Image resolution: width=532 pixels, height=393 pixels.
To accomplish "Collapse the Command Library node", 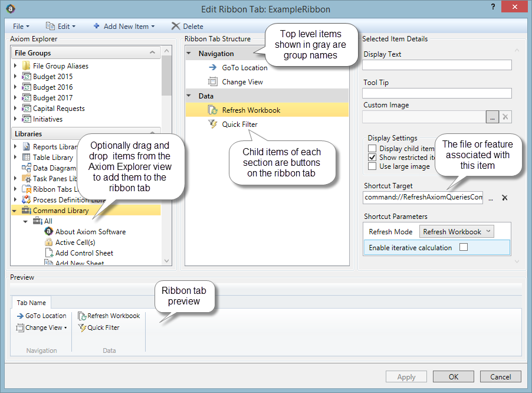I will coord(15,211).
